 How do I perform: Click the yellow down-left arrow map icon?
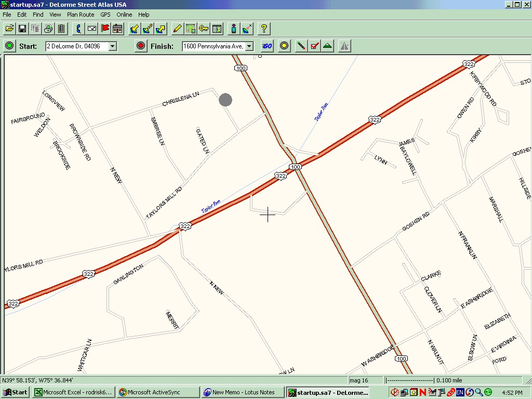click(135, 29)
